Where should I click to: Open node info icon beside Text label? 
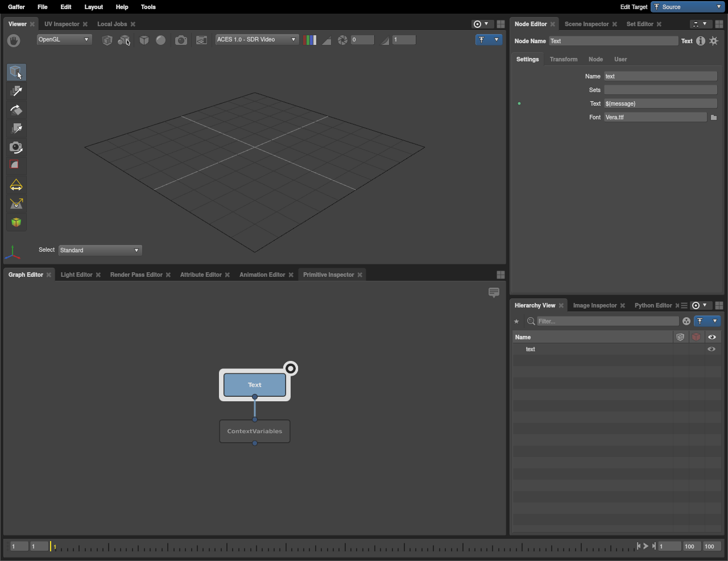coord(701,41)
